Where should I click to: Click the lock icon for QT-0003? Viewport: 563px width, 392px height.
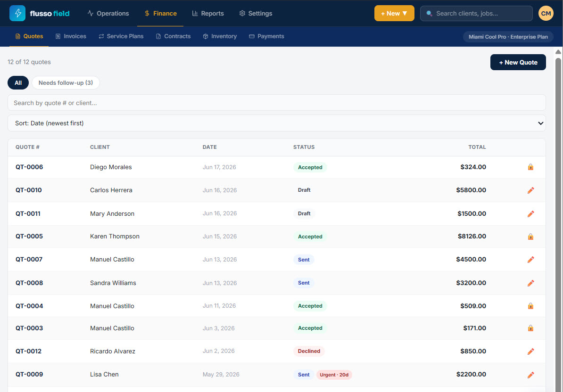tap(530, 328)
